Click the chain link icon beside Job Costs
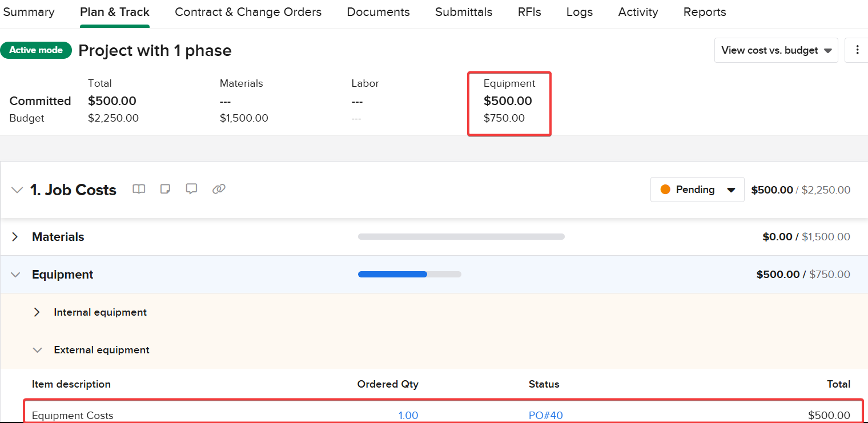Image resolution: width=868 pixels, height=423 pixels. [219, 189]
